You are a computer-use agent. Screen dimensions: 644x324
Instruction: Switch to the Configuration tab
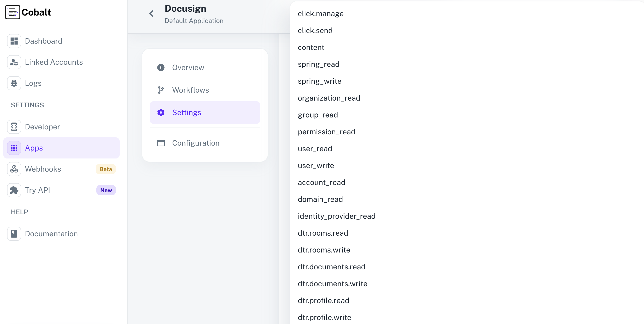pyautogui.click(x=196, y=143)
